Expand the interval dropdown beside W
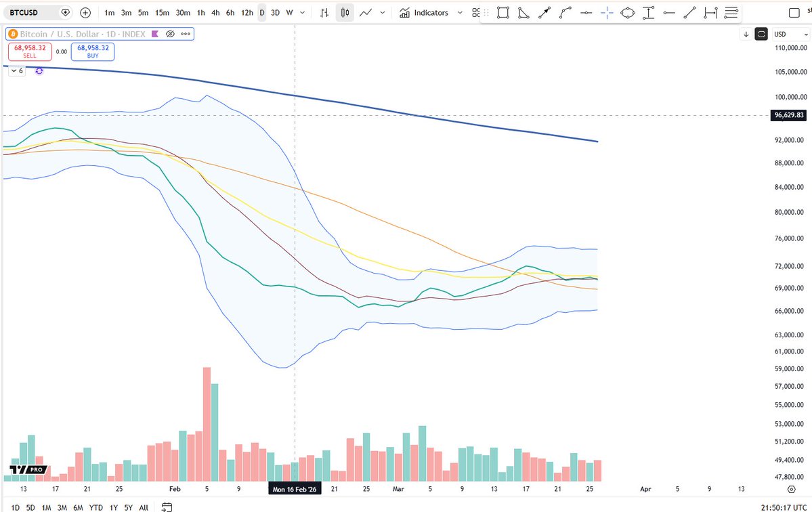This screenshot has width=812, height=512. click(x=302, y=12)
